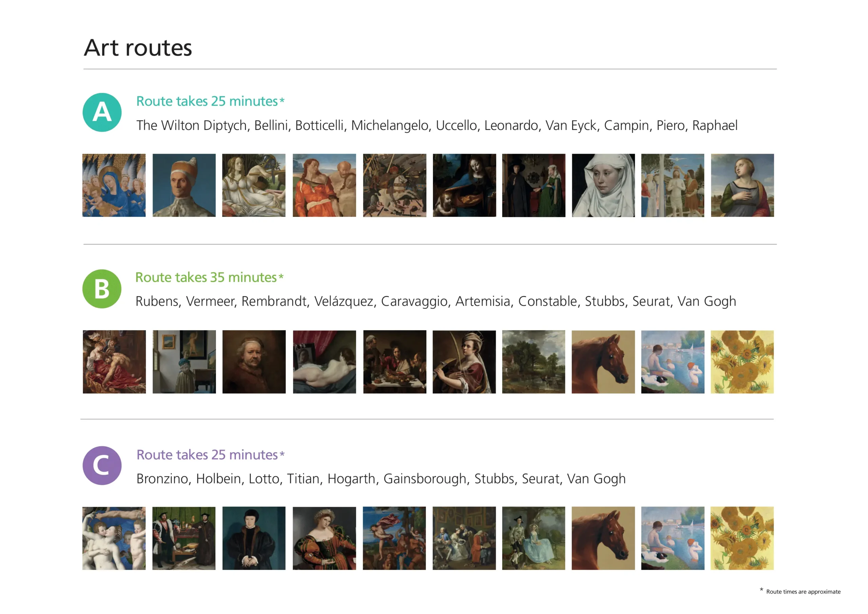This screenshot has height=614, width=868.
Task: Open Campin's white-veiled woman portrait
Action: 604,185
